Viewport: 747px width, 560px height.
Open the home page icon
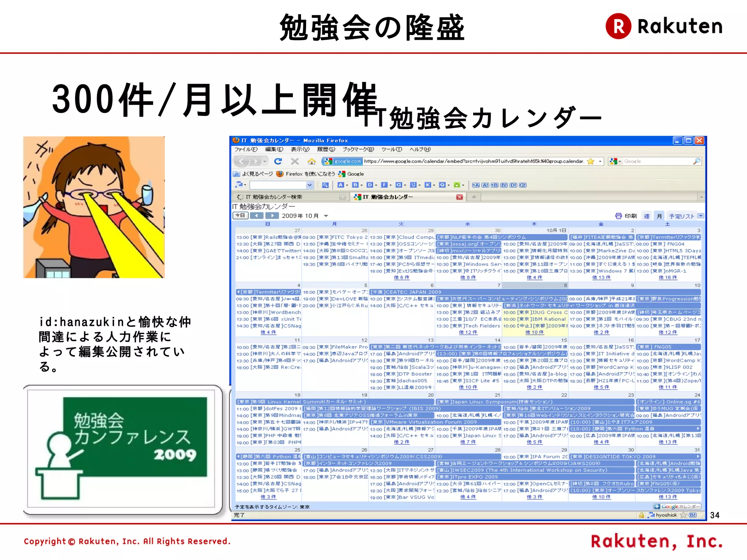pyautogui.click(x=311, y=161)
